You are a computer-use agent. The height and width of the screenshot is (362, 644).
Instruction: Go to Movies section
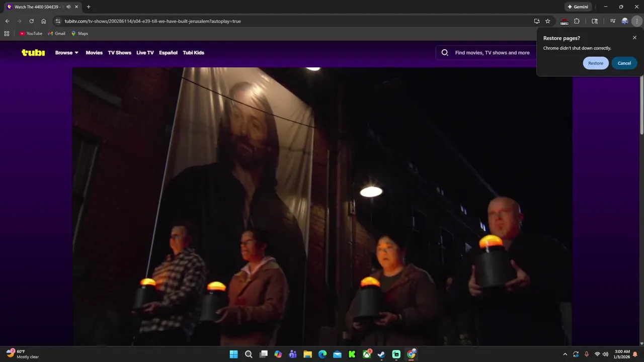[94, 52]
